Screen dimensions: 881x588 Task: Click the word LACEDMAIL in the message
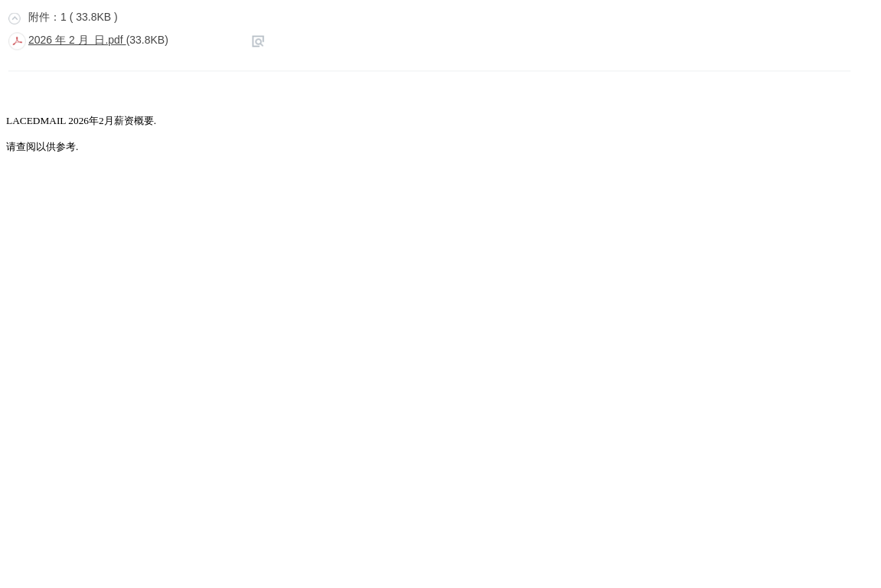point(36,121)
